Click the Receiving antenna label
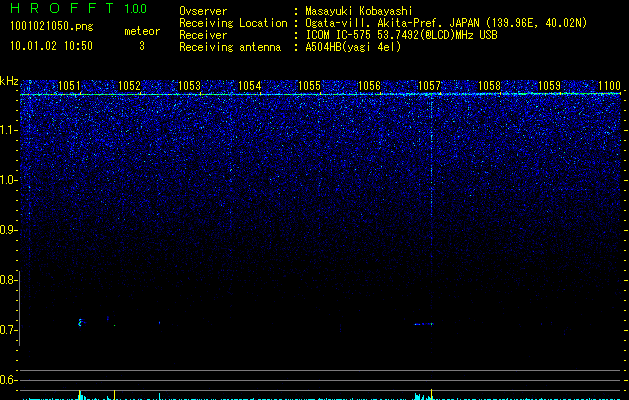The height and width of the screenshot is (400, 629). pyautogui.click(x=230, y=47)
